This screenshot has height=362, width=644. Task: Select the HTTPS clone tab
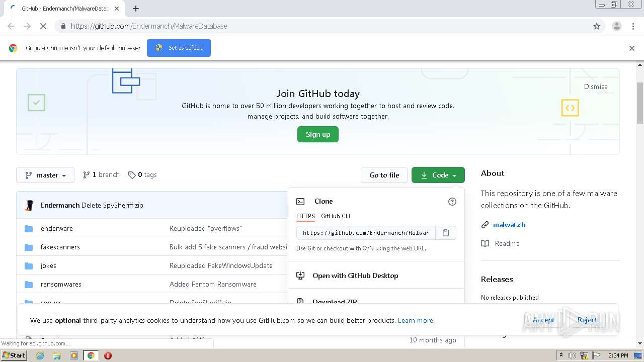pos(305,216)
